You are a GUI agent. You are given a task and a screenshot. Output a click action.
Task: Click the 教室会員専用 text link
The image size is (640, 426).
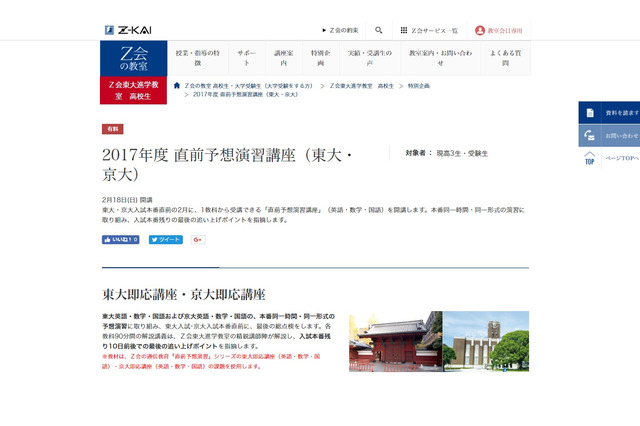coord(505,31)
